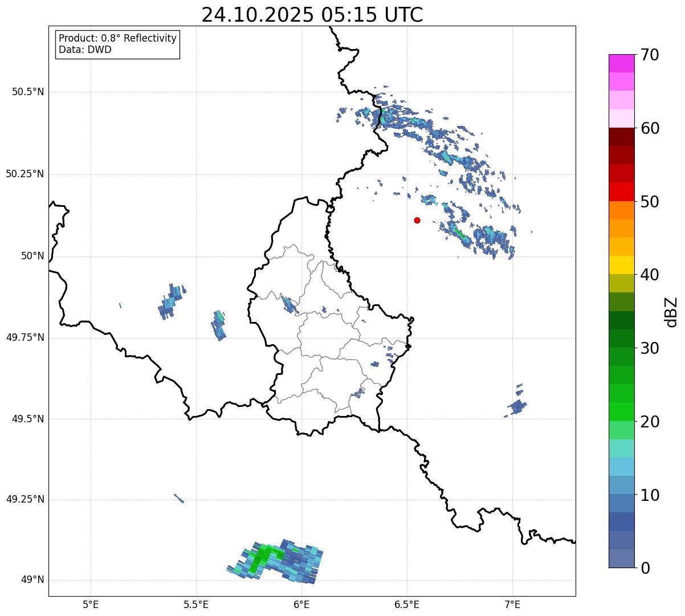
Task: Click the 5.5°E longitude label
Action: click(x=196, y=604)
